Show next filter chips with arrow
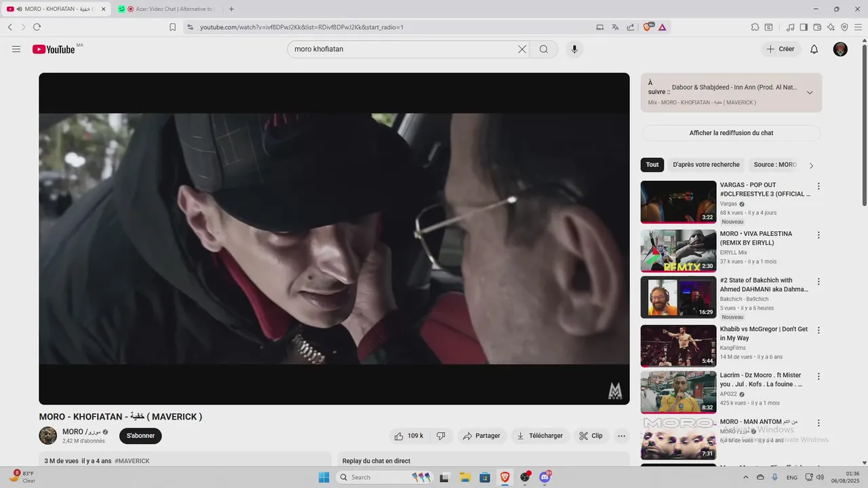The width and height of the screenshot is (868, 488). pos(811,165)
